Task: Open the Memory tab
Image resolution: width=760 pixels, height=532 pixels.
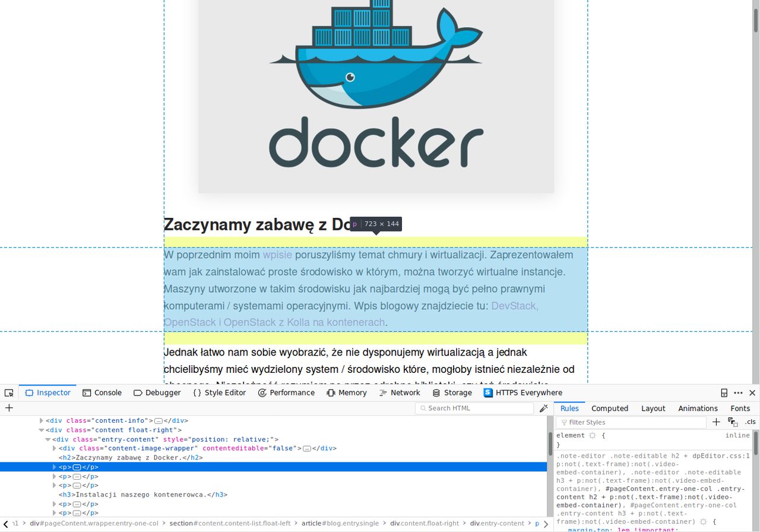Action: pos(347,393)
